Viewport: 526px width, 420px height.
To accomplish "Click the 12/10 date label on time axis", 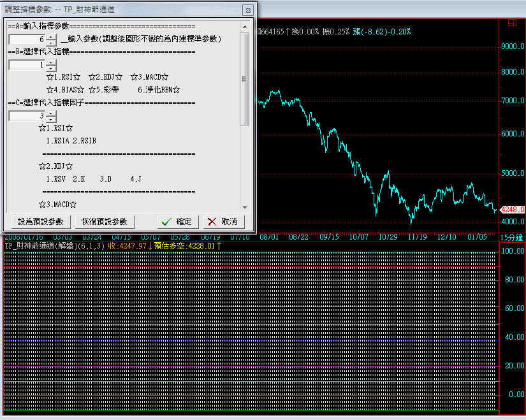I will pyautogui.click(x=446, y=237).
